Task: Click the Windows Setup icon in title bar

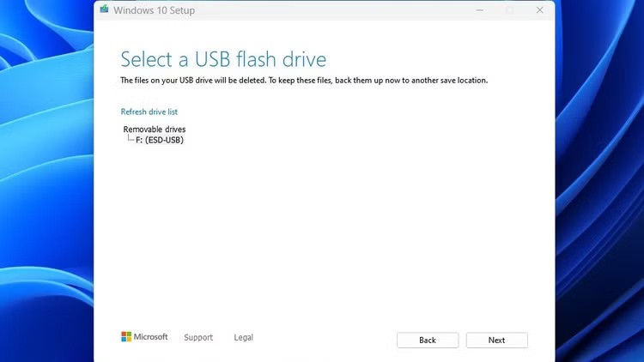Action: (x=104, y=10)
